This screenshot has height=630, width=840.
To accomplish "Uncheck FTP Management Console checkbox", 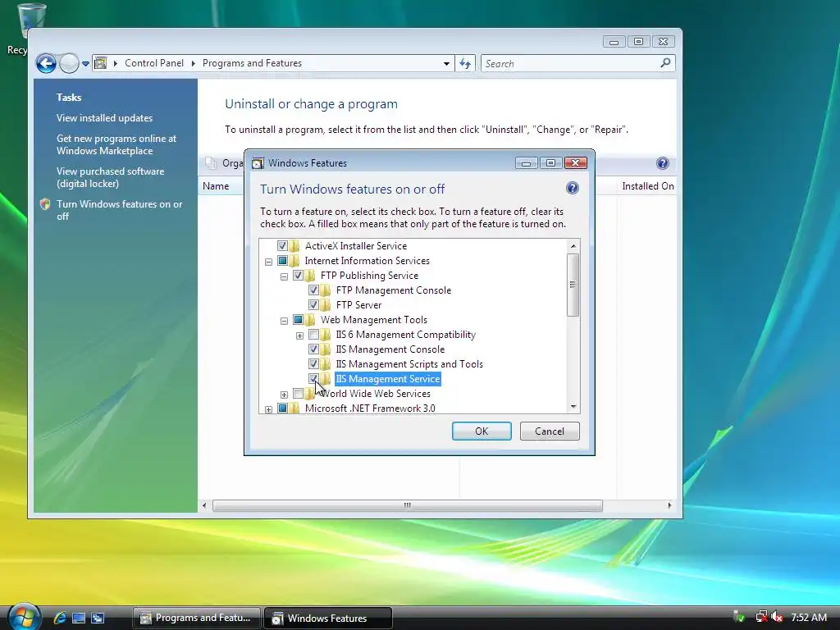I will tap(313, 290).
